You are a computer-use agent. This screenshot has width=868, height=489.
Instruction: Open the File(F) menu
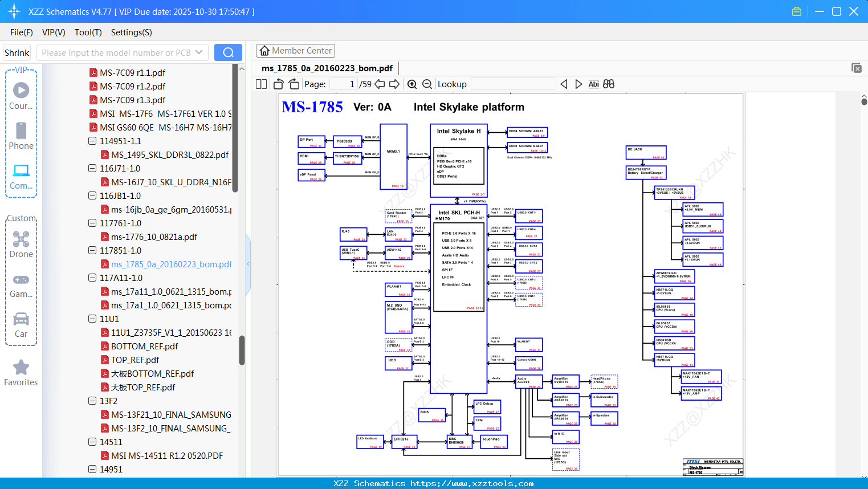point(22,32)
